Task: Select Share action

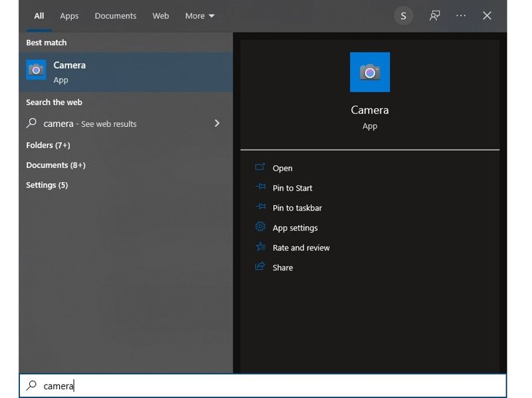Action: click(283, 268)
